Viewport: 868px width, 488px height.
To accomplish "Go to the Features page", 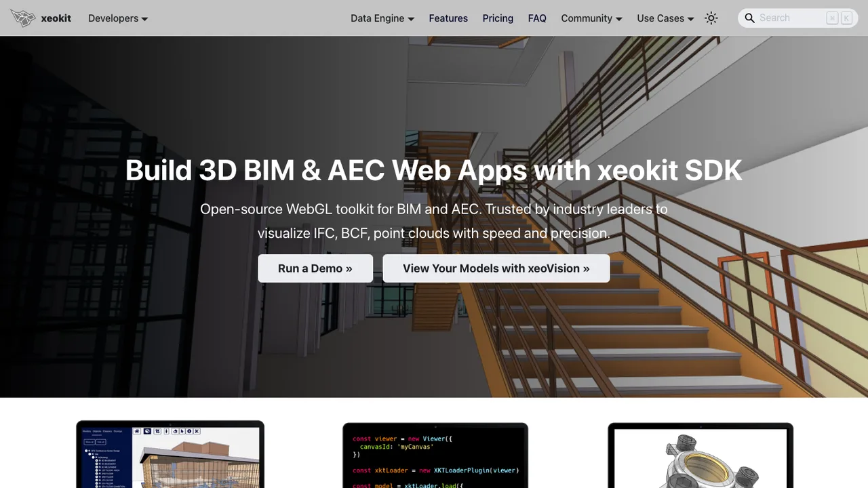I will (x=448, y=18).
